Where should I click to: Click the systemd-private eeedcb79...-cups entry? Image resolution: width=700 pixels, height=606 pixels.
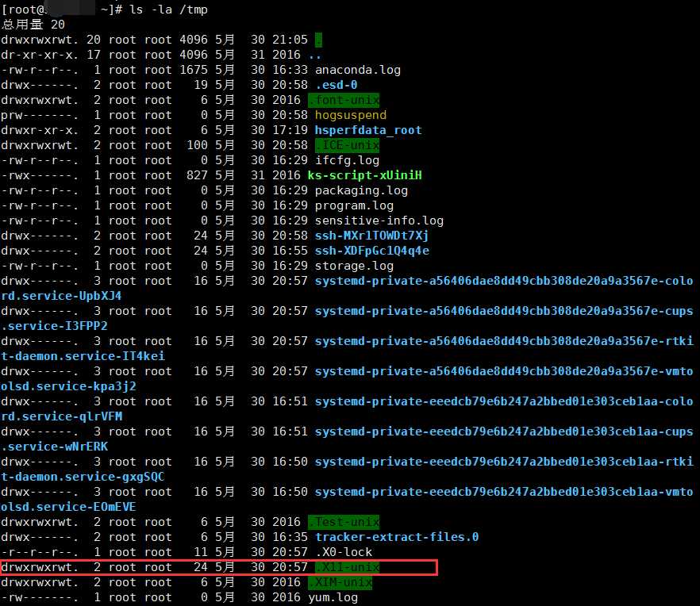[504, 431]
